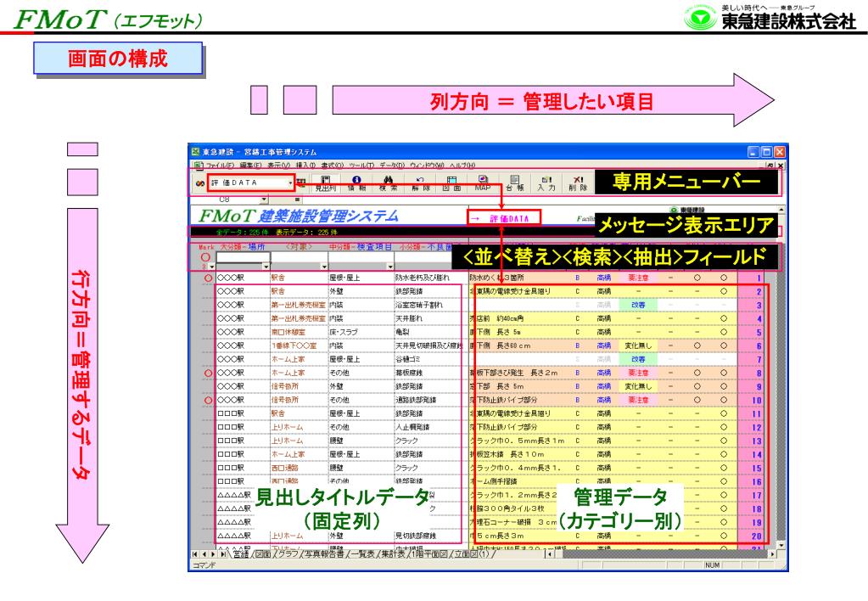Switch to the 営繕 sheet tab
868x601 pixels.
coord(241,554)
